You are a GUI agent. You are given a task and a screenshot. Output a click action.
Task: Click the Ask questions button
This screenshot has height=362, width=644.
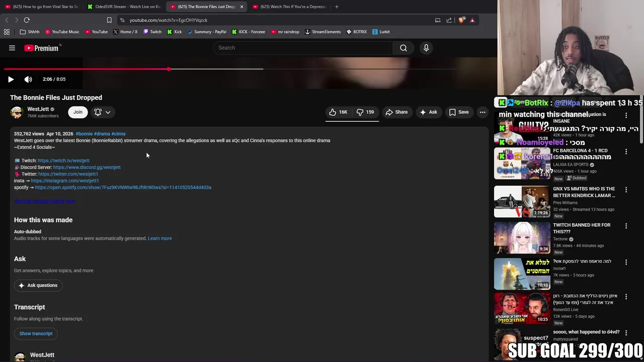[38, 285]
